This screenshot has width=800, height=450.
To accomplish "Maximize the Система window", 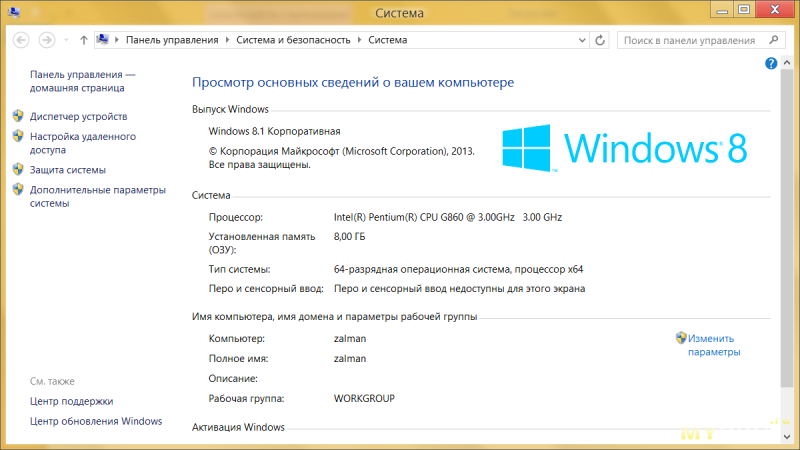I will coord(744,10).
